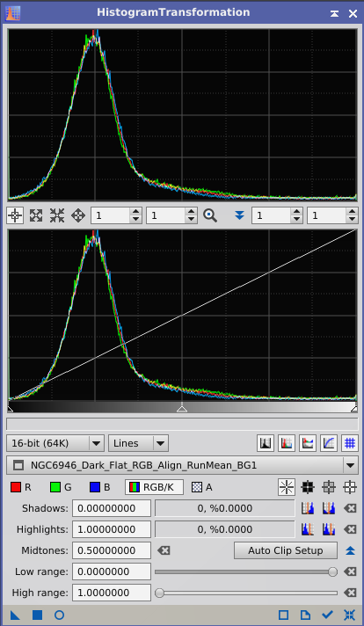
Task: Toggle show MTF curve icon
Action: tap(329, 443)
